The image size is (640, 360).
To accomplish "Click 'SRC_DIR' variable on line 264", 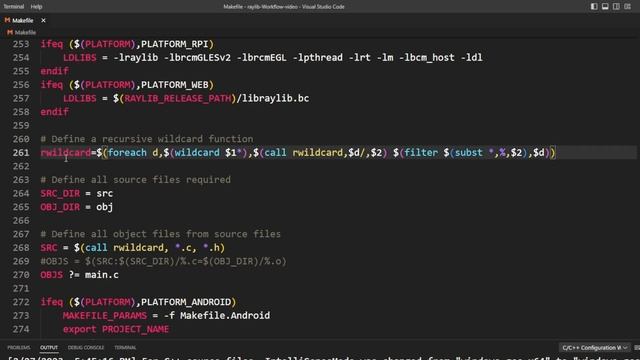I will [x=60, y=193].
